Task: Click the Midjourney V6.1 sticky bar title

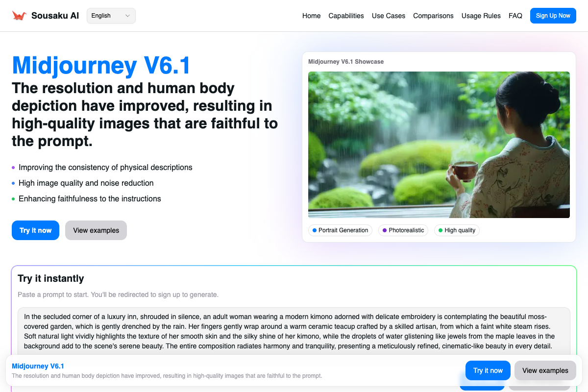Action: [x=38, y=366]
